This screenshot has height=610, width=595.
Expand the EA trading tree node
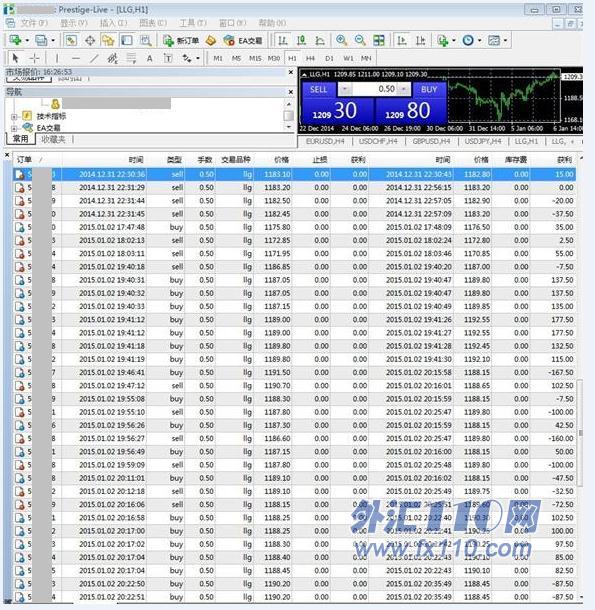pos(14,128)
